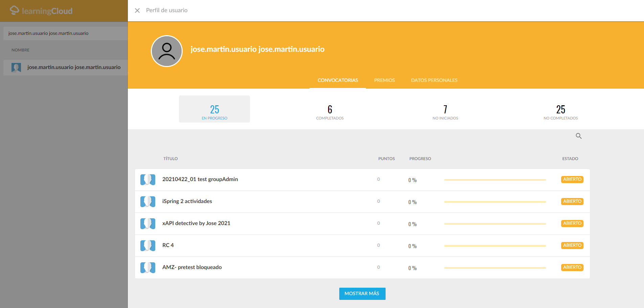This screenshot has height=308, width=644.
Task: Open course iSpring 2 actividades title
Action: [x=187, y=201]
